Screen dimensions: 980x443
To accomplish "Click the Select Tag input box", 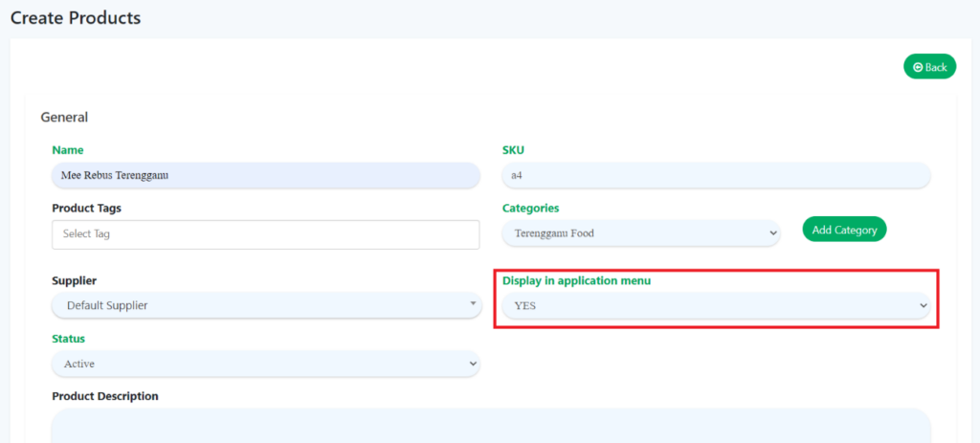I will (x=265, y=234).
